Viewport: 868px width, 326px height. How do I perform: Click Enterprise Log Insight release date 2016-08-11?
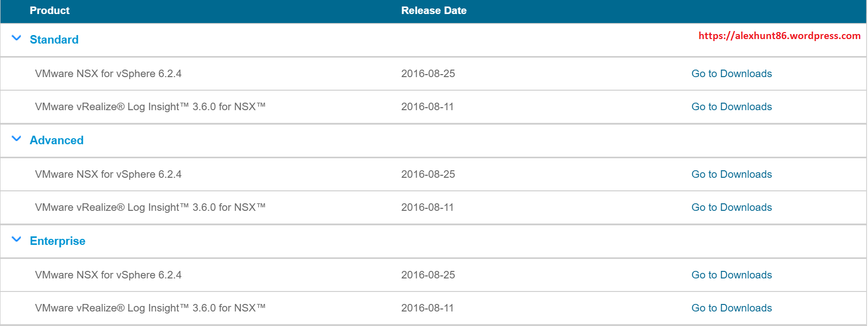427,308
